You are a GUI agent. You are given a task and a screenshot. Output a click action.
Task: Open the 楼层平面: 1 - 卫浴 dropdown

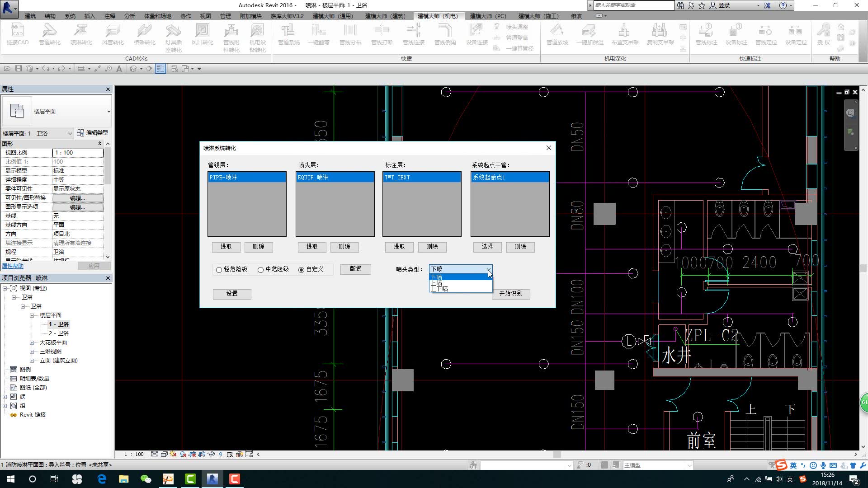(x=70, y=133)
